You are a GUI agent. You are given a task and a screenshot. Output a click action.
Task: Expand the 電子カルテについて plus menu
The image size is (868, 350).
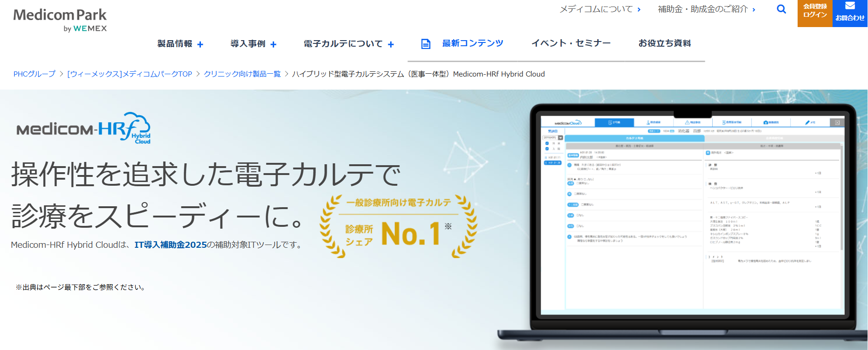tap(391, 44)
